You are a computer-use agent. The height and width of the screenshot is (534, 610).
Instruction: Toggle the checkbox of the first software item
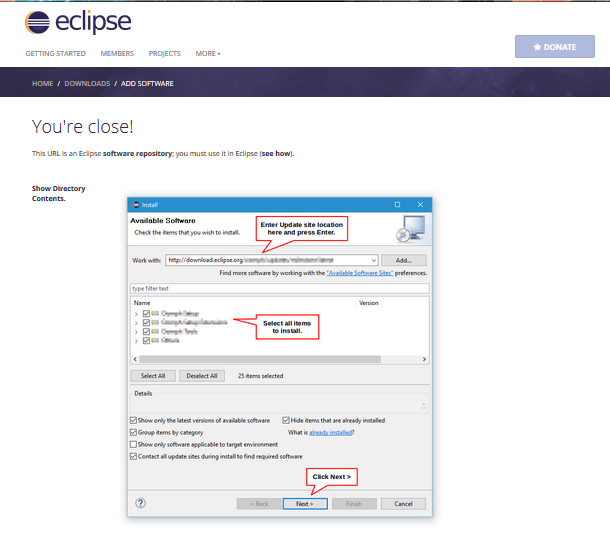pos(146,313)
